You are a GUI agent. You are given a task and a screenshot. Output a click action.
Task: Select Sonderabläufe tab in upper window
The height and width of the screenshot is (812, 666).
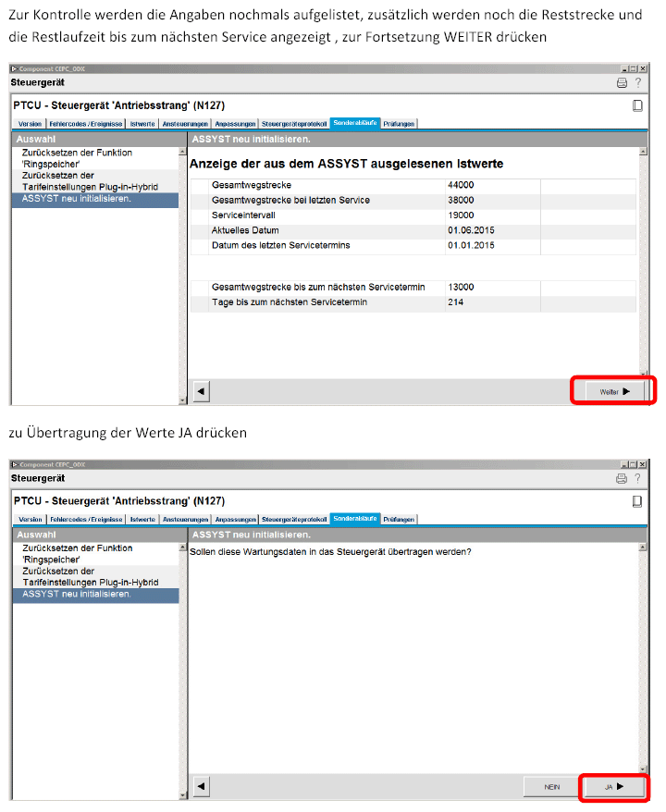(355, 123)
